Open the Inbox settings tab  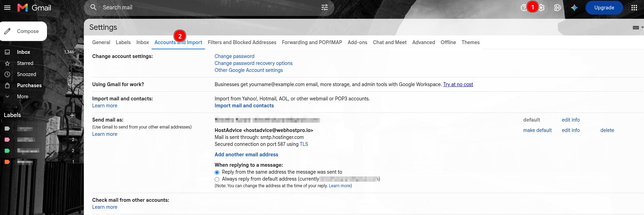(x=143, y=42)
